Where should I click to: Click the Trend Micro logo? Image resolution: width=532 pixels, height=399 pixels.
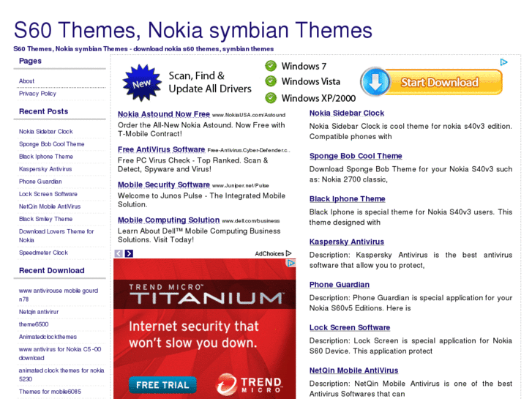250,385
